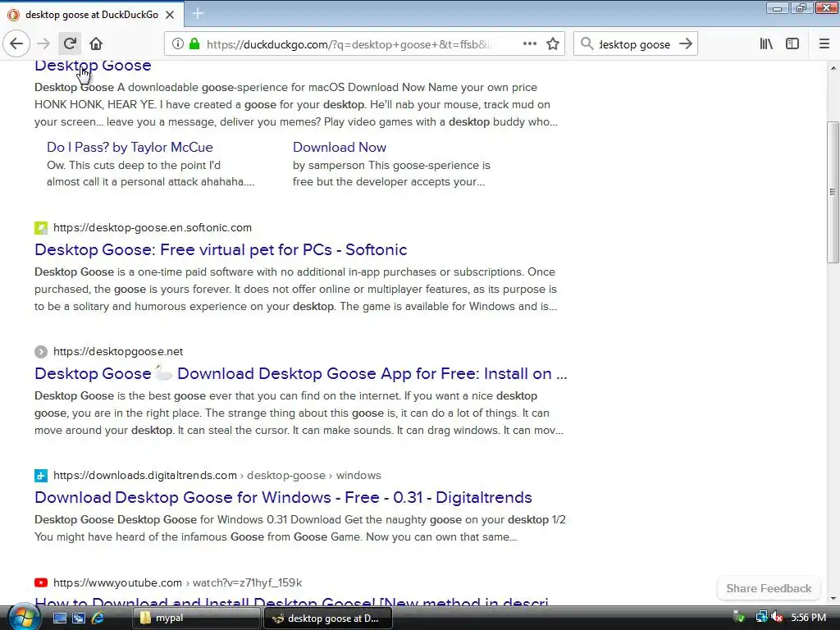Open a new tab with the plus button
This screenshot has height=630, width=840.
click(x=198, y=13)
